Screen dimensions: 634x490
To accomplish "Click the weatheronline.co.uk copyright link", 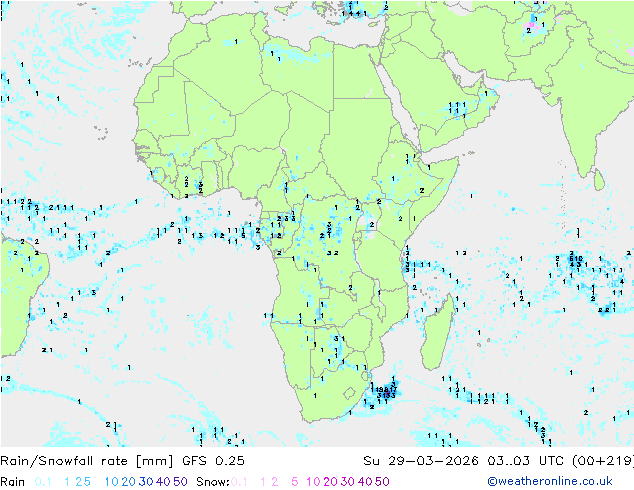I will pos(550,481).
